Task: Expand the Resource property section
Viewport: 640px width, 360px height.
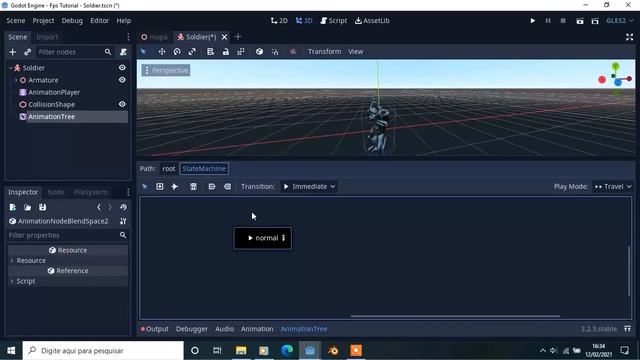Action: [12, 260]
